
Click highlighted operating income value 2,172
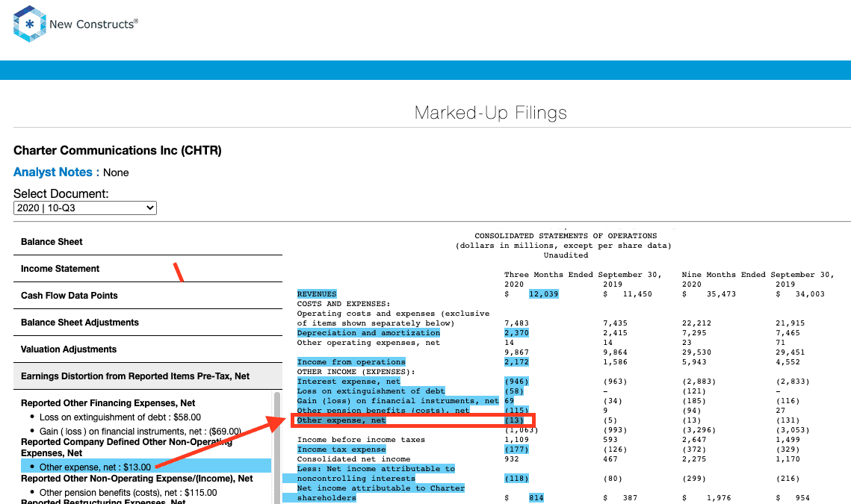(516, 362)
